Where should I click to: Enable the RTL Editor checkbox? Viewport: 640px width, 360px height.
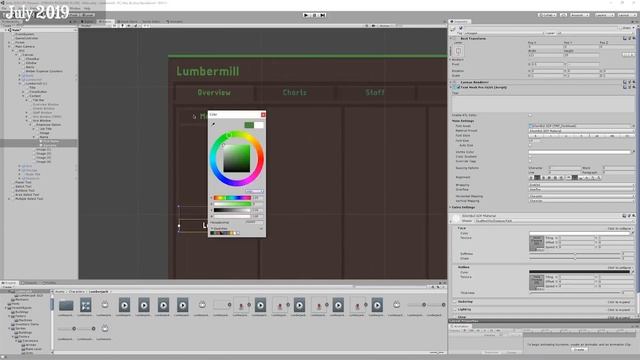tap(530, 115)
